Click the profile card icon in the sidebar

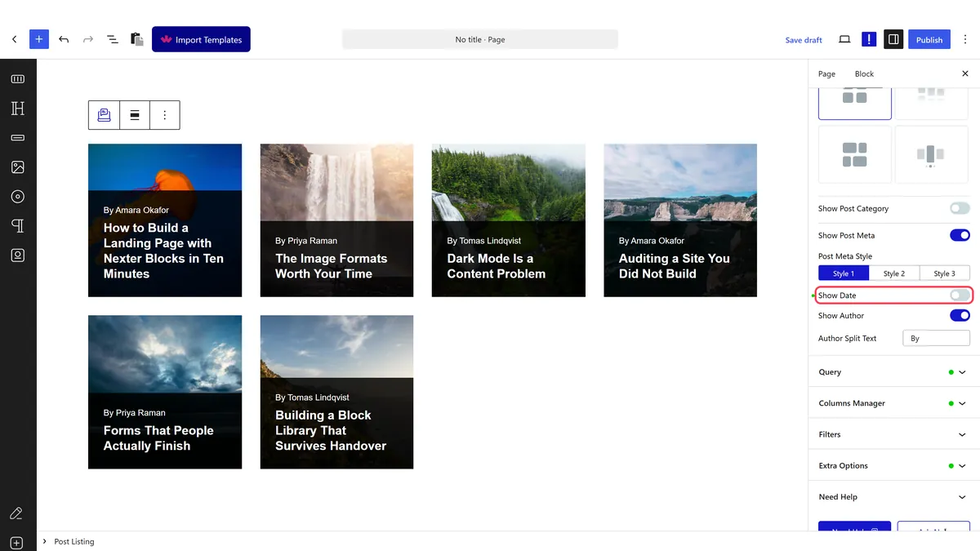18,256
